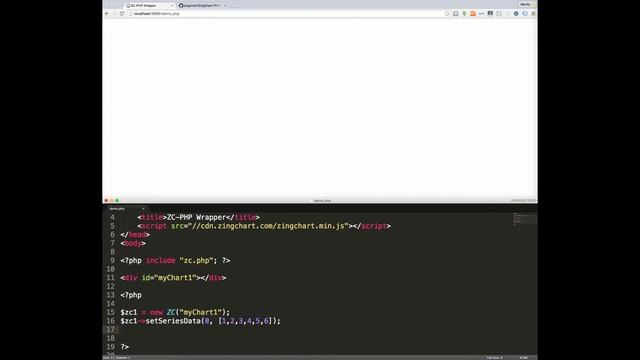Image resolution: width=640 pixels, height=360 pixels.
Task: Click the "zc.php" string on line 9
Action: [196, 260]
